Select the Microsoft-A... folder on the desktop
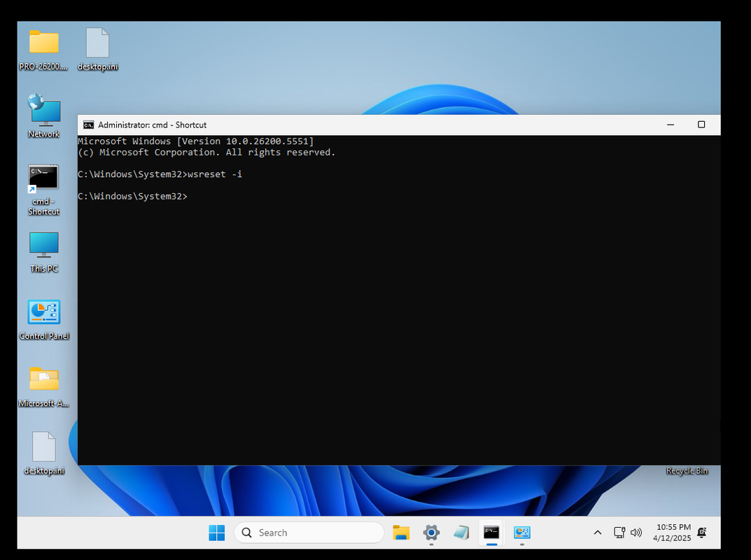 43,387
